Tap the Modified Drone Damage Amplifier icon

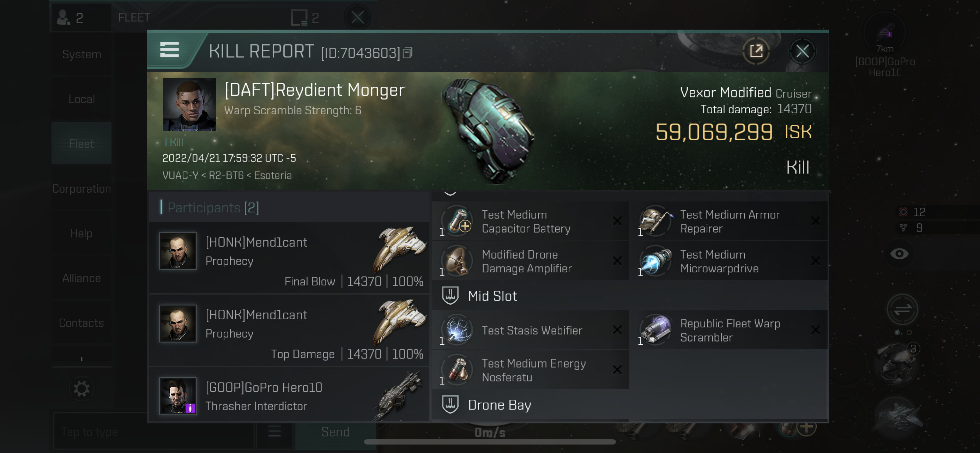(x=458, y=261)
